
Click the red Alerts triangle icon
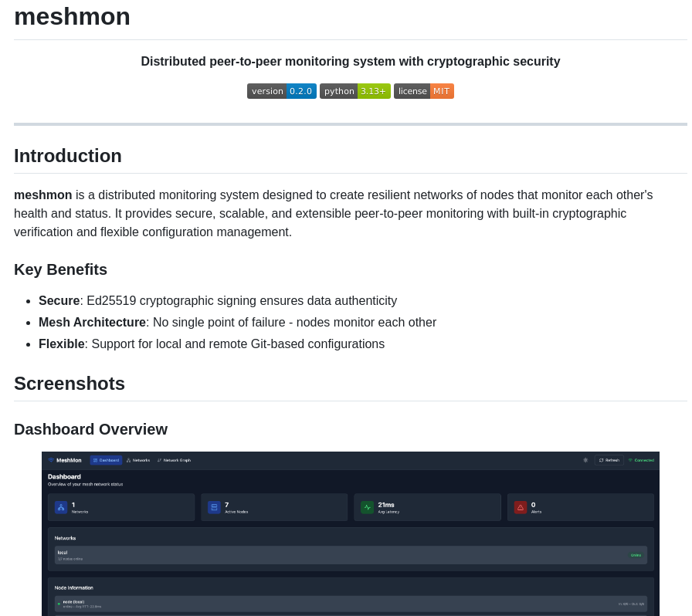(x=520, y=507)
